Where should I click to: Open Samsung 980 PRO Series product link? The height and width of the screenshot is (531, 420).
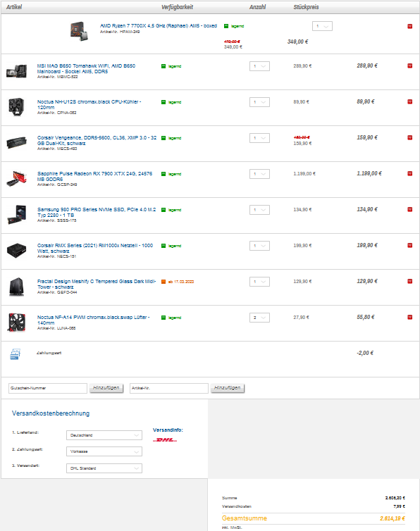coord(97,212)
